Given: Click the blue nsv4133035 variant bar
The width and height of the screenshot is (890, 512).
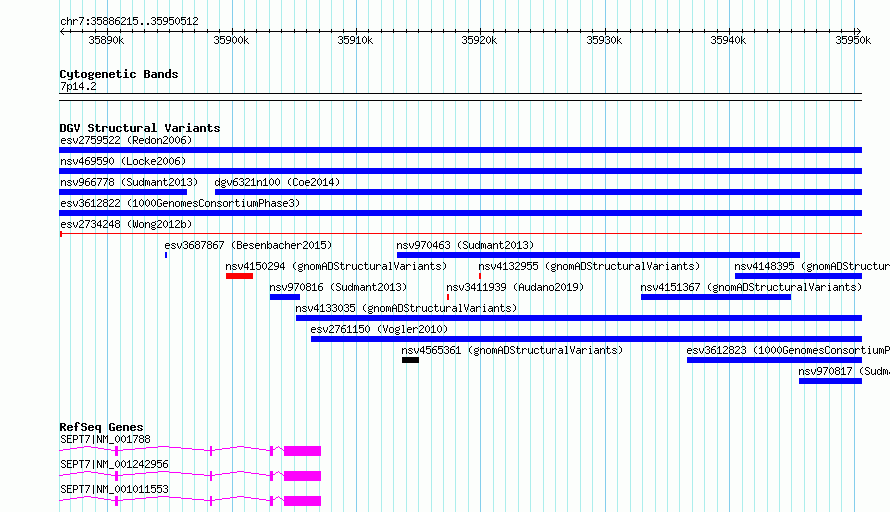Looking at the screenshot, I should click(x=579, y=318).
